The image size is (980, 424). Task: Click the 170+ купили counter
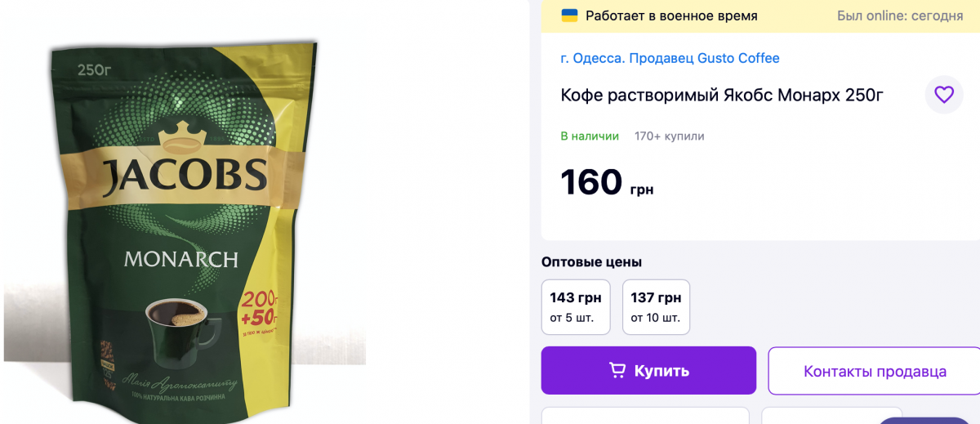click(670, 136)
